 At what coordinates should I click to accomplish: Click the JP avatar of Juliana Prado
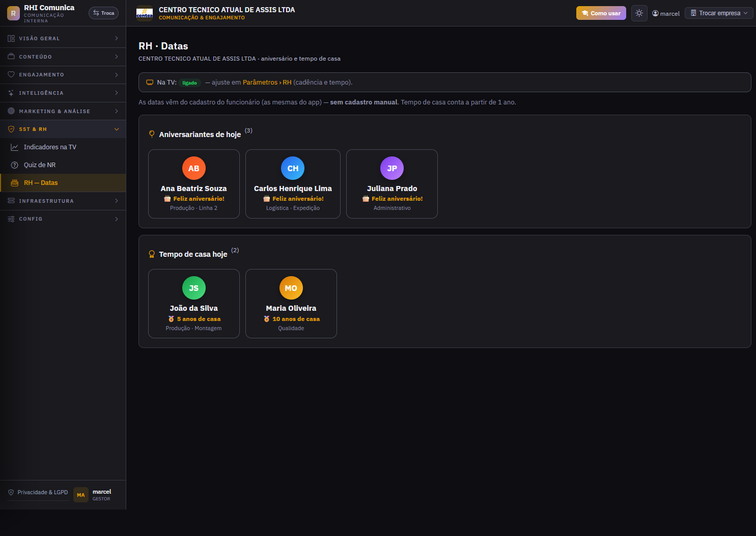click(x=392, y=168)
